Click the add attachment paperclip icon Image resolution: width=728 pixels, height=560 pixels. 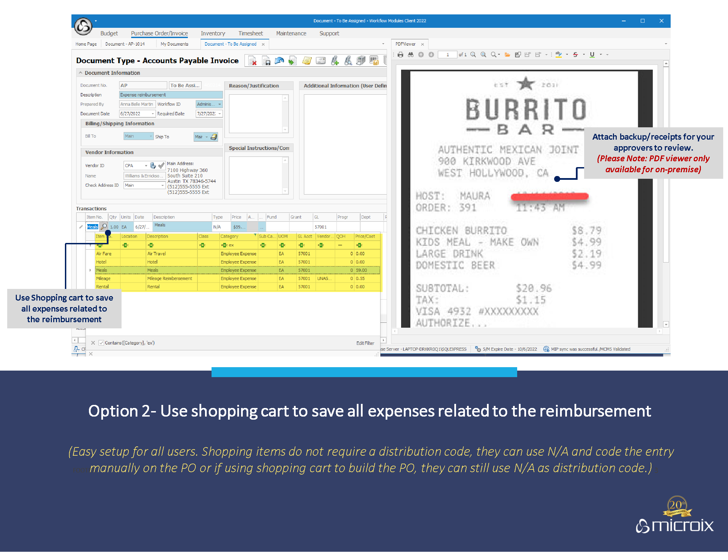335,61
